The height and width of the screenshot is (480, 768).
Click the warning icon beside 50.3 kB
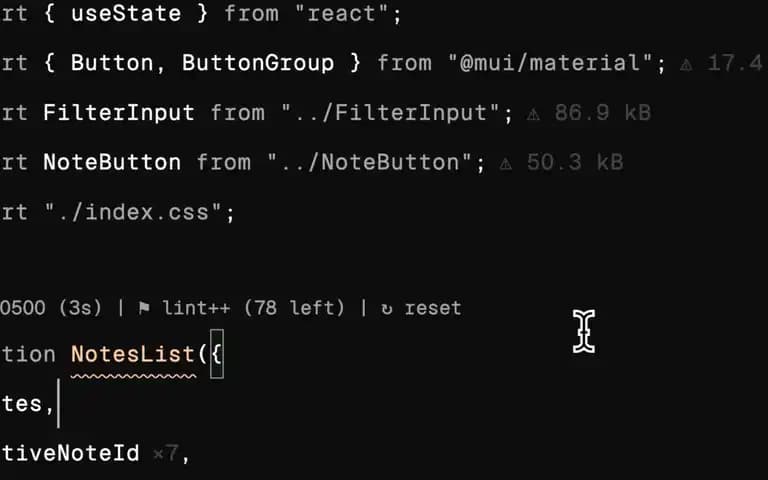coord(505,164)
